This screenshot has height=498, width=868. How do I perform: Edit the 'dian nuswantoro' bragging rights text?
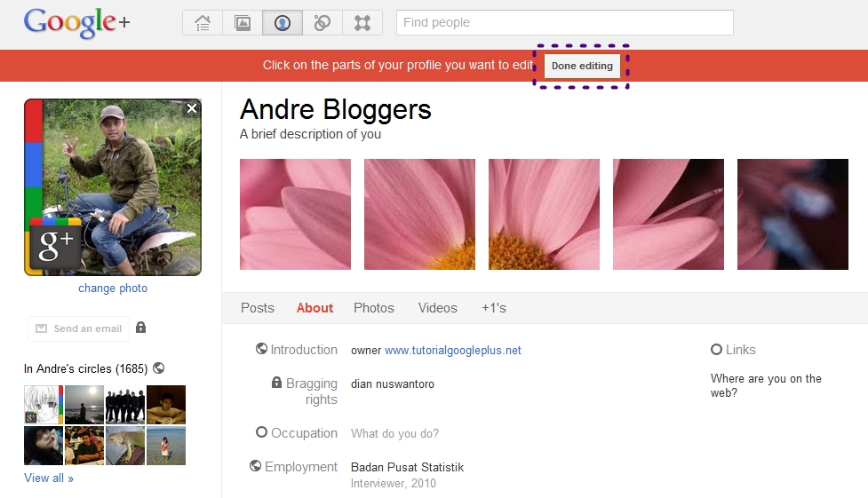click(x=393, y=383)
